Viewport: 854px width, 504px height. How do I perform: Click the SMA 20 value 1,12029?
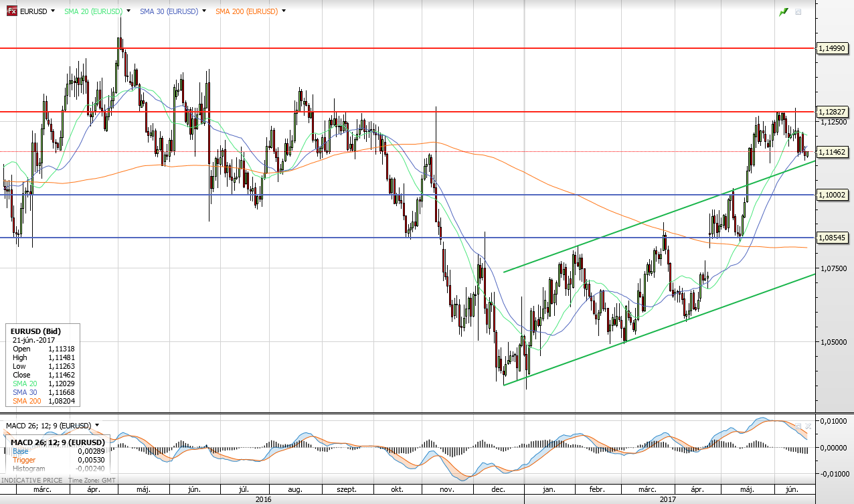61,384
